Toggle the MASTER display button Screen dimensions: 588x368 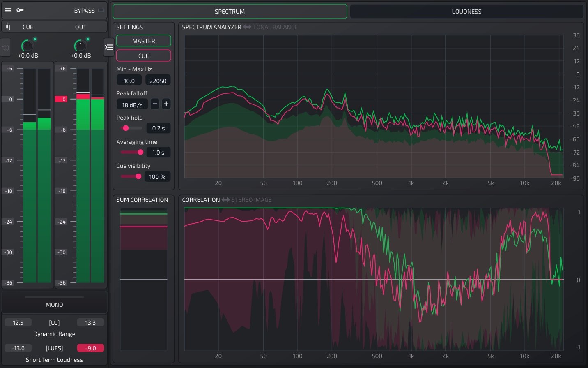144,41
